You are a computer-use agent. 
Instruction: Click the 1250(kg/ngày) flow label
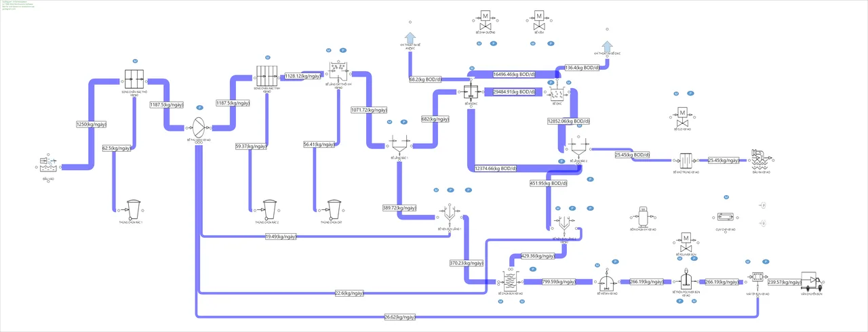91,124
